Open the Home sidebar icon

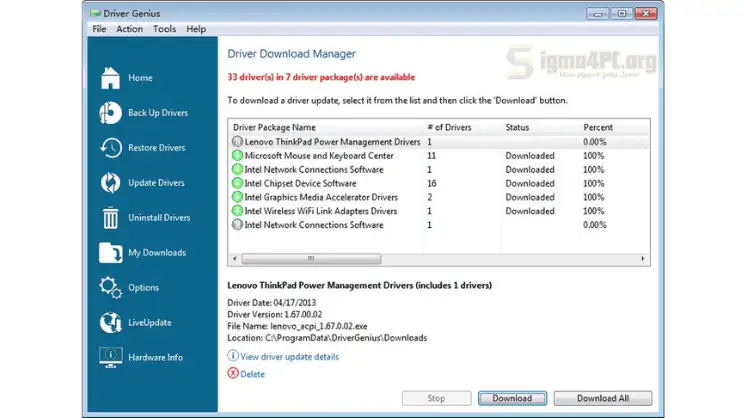coord(110,78)
